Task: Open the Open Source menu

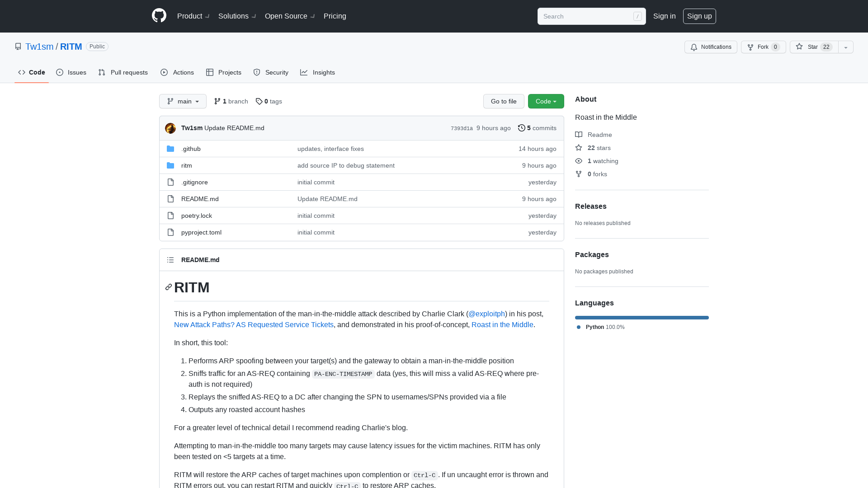Action: tap(289, 16)
